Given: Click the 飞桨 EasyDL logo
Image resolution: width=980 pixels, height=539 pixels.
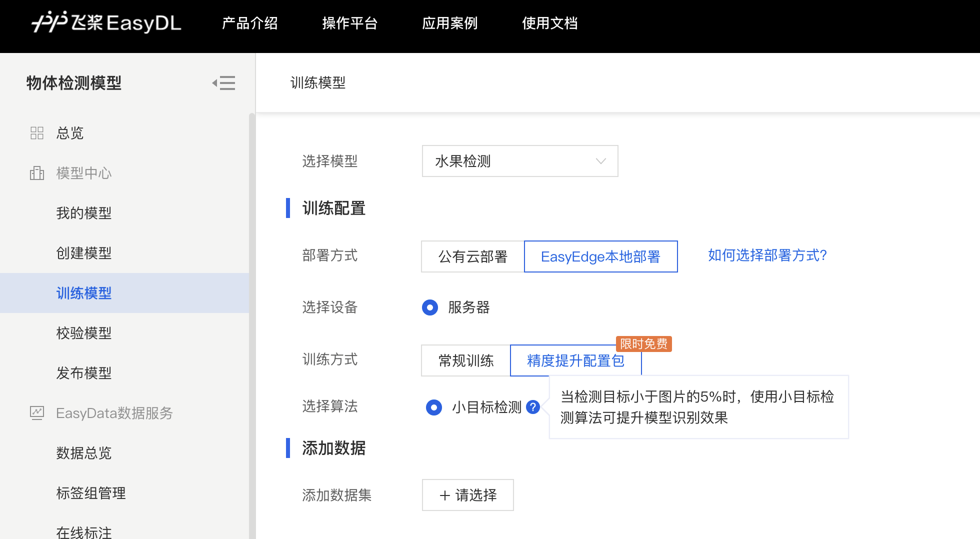Looking at the screenshot, I should tap(106, 22).
